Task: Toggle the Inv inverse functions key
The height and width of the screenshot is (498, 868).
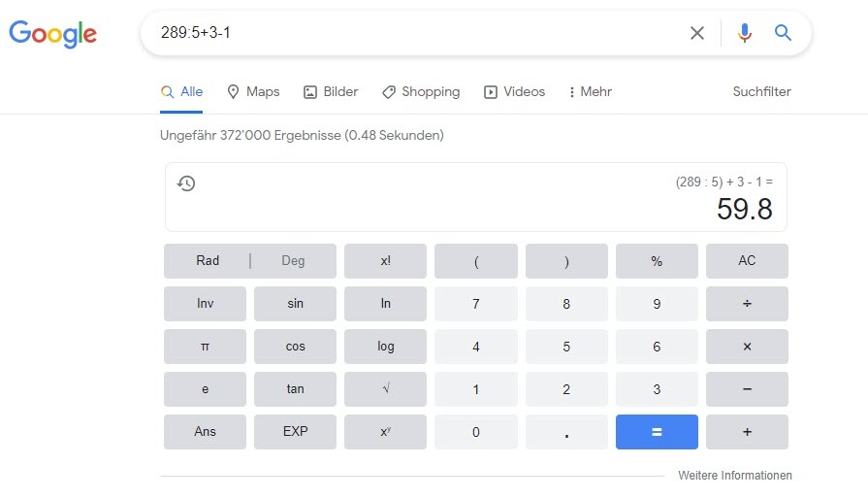Action: click(x=205, y=304)
